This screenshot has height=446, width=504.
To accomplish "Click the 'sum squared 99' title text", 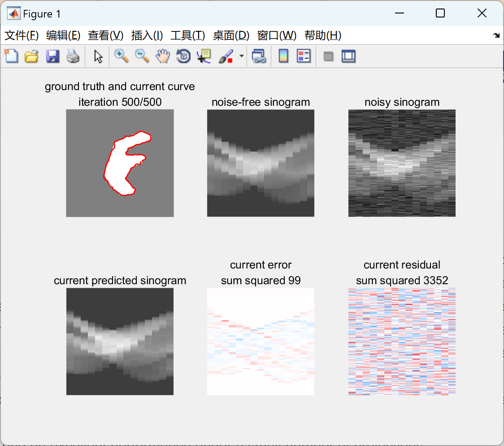I will [x=261, y=281].
